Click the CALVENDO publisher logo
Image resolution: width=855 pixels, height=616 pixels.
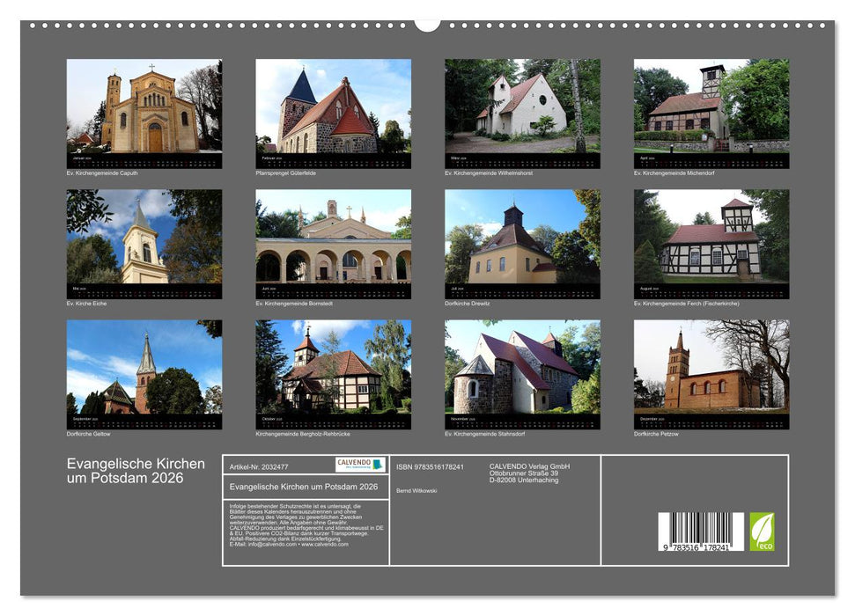click(x=361, y=463)
